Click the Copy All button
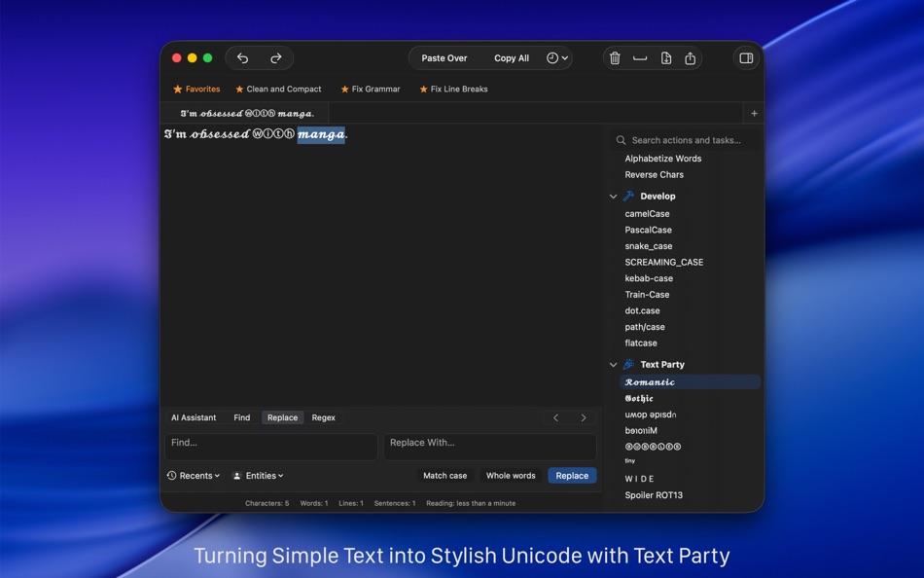Image resolution: width=924 pixels, height=578 pixels. (512, 57)
